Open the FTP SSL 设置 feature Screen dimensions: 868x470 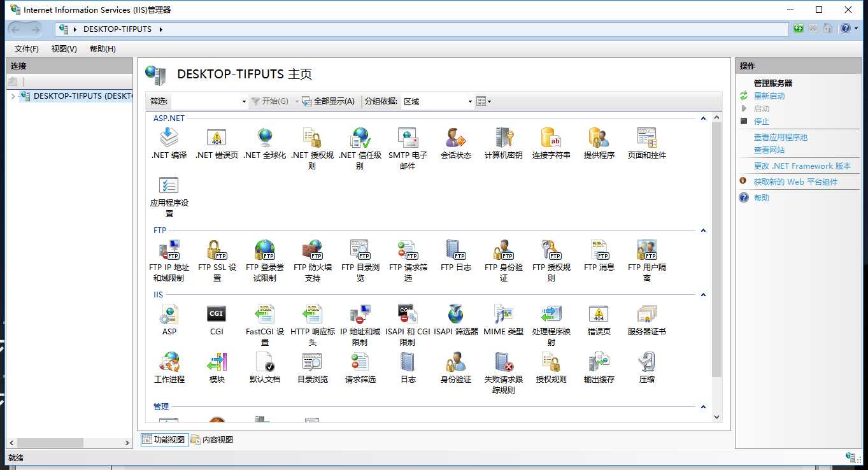click(x=217, y=250)
